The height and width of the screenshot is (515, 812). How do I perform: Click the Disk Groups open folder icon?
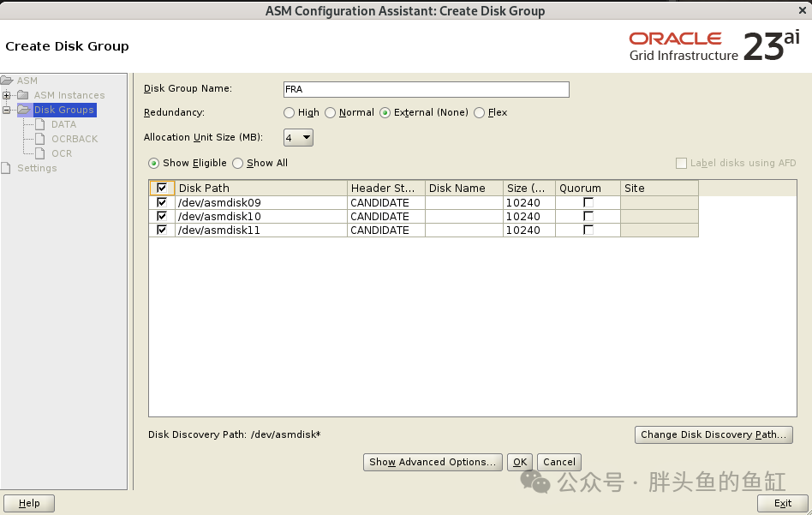[x=24, y=110]
